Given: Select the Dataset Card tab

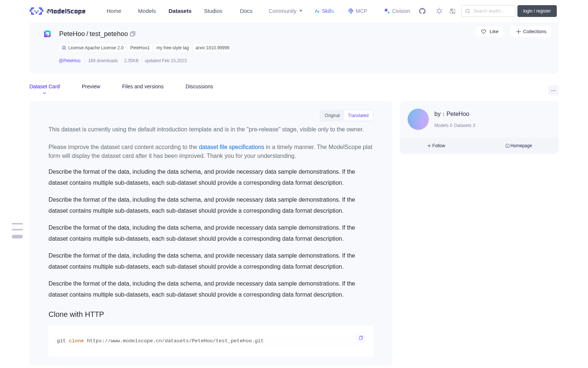Looking at the screenshot, I should click(44, 86).
